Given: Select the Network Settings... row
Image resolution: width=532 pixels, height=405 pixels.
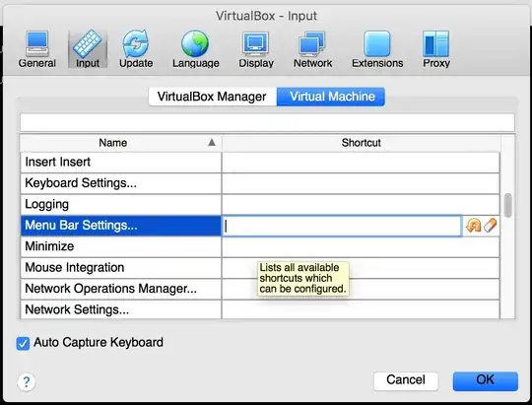Looking at the screenshot, I should [121, 309].
